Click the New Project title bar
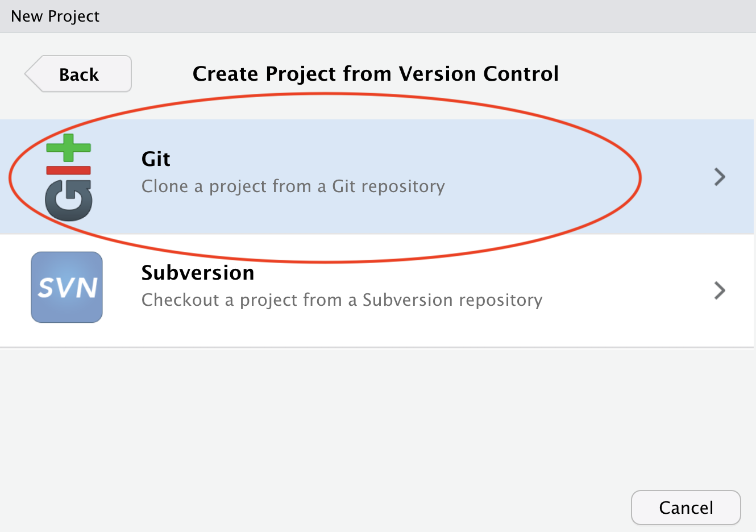The height and width of the screenshot is (532, 756). (x=378, y=16)
